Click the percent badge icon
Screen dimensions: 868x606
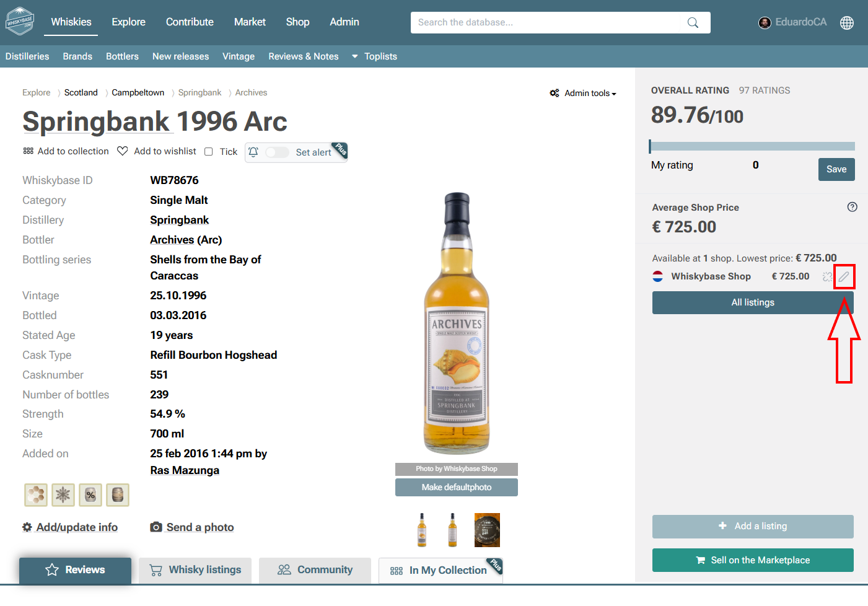(90, 495)
